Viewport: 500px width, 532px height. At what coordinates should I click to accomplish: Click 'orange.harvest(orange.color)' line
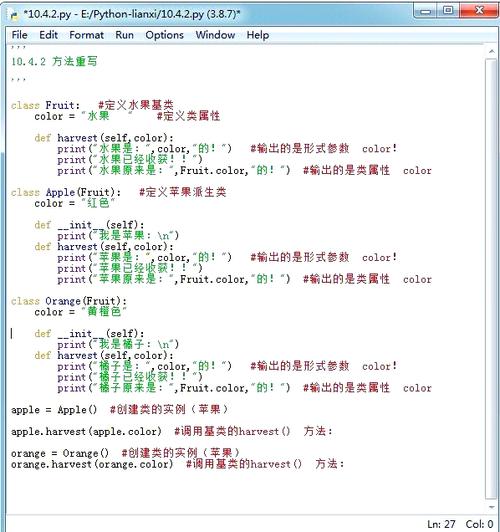pyautogui.click(x=92, y=464)
